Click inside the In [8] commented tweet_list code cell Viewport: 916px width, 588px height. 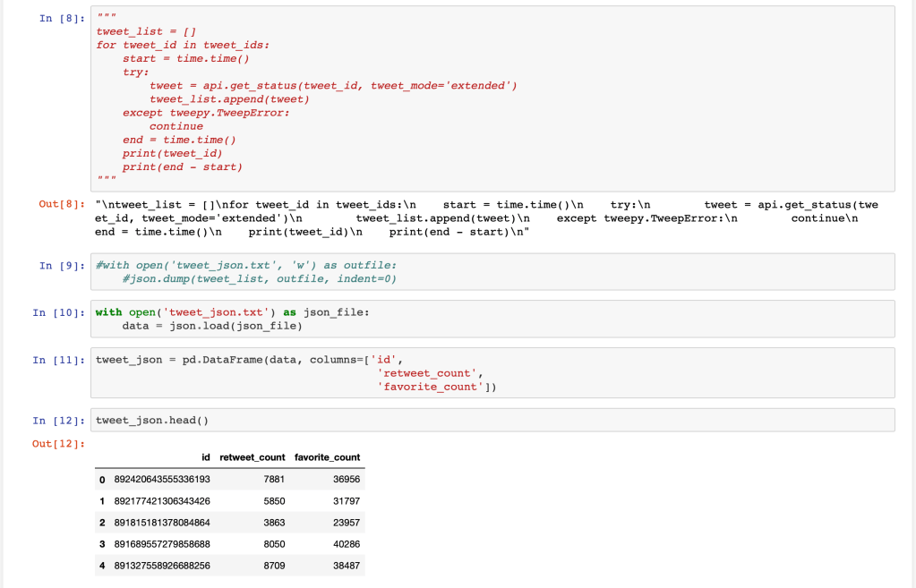[492, 98]
